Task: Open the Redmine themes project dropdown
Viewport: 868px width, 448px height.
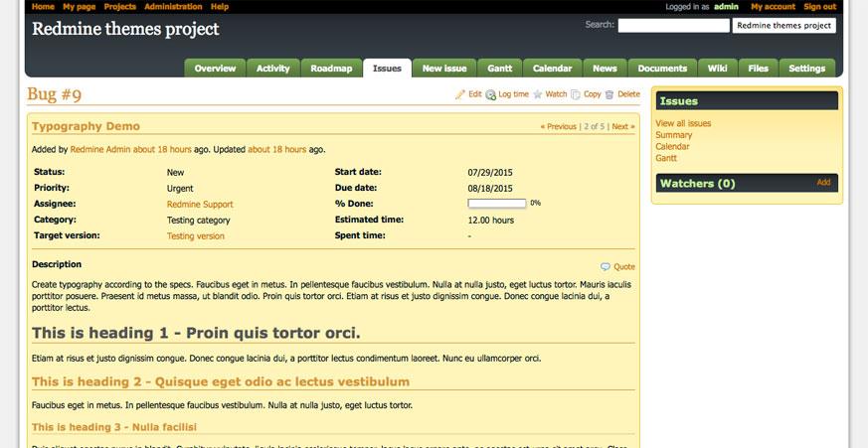Action: [783, 26]
